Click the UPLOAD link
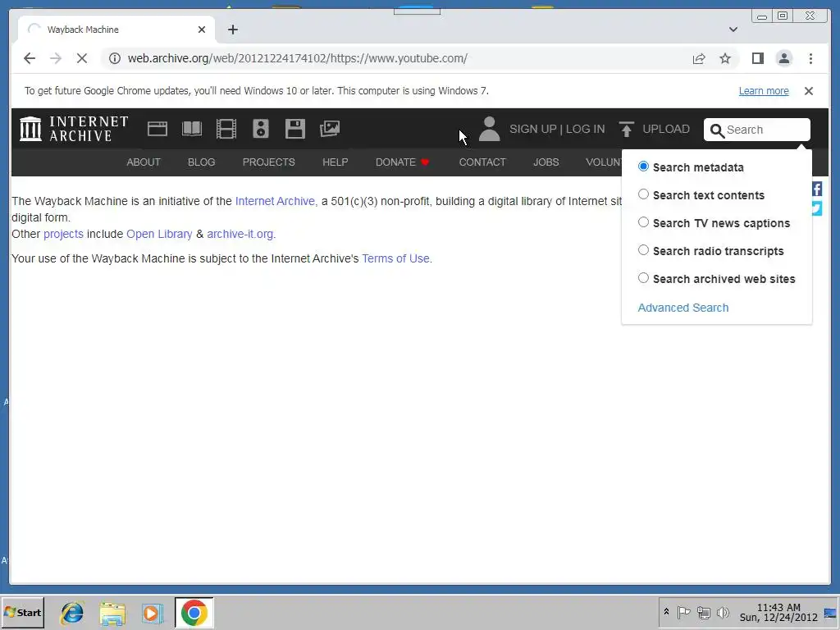 (666, 129)
